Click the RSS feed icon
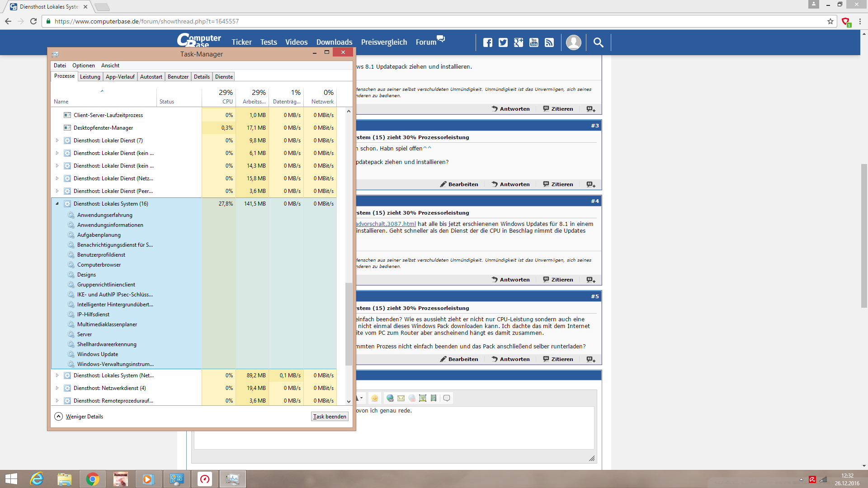868x488 pixels. (x=549, y=42)
